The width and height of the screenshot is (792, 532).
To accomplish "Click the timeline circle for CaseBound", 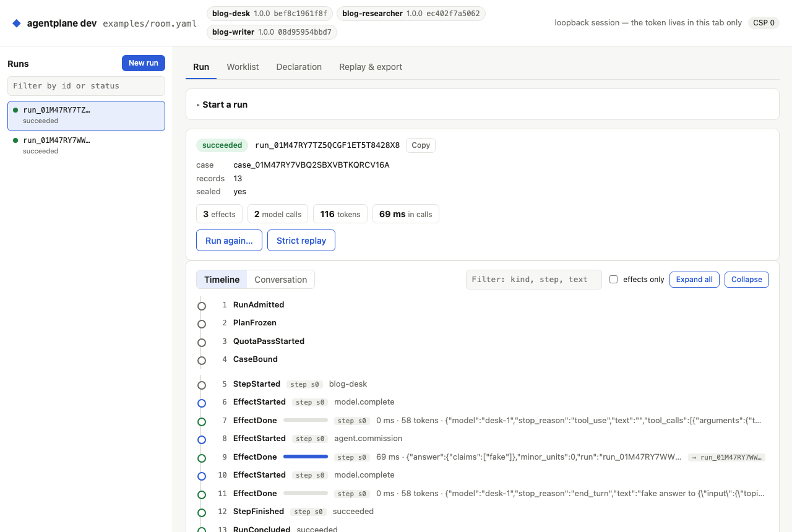I will pos(202,360).
